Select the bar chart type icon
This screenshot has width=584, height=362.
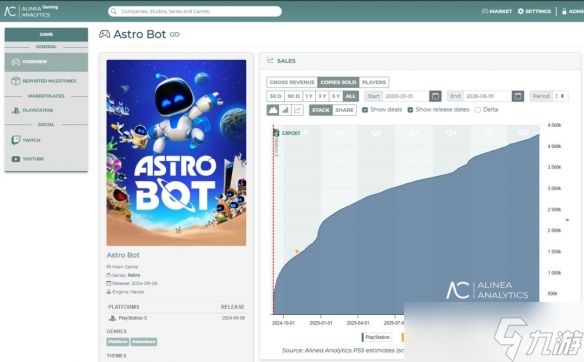(285, 110)
